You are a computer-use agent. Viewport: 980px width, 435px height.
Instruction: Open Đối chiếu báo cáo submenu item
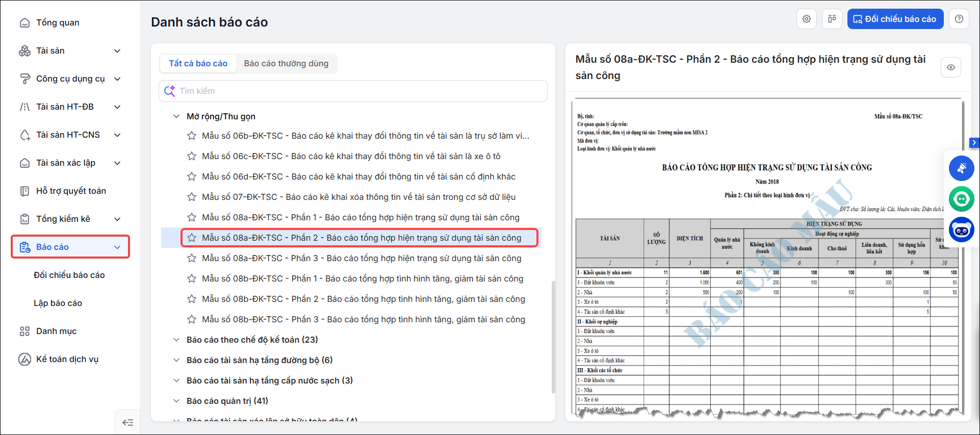(69, 275)
